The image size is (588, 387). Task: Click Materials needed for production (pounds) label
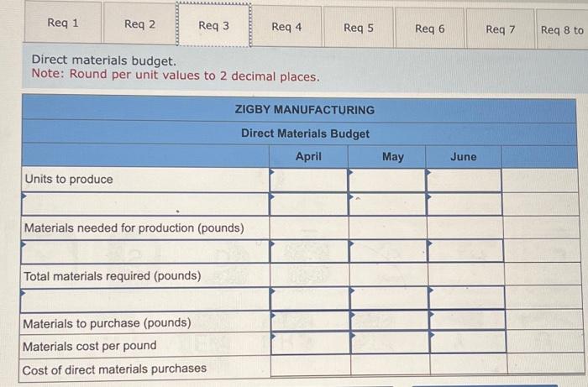click(134, 227)
